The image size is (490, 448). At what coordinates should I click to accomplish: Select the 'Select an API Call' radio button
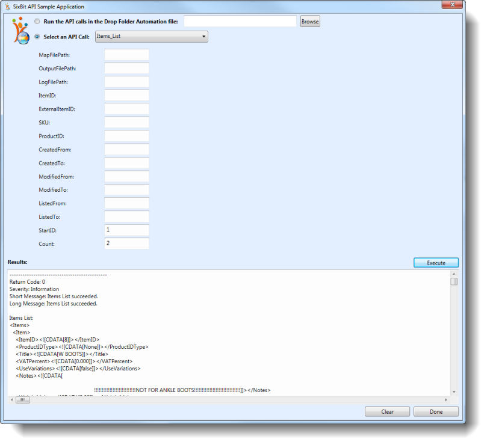click(x=37, y=37)
